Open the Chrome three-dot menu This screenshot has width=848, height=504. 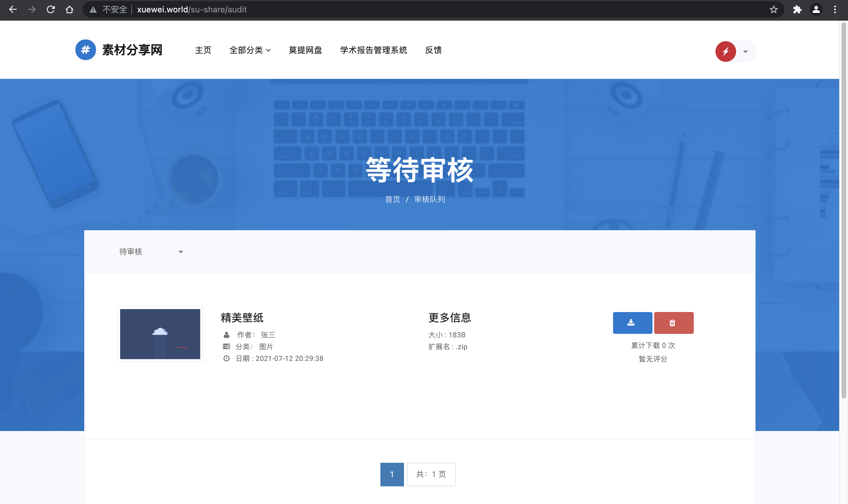835,9
